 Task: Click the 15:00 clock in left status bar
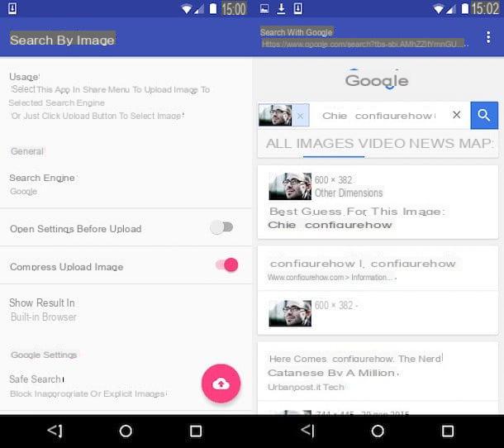click(x=234, y=9)
